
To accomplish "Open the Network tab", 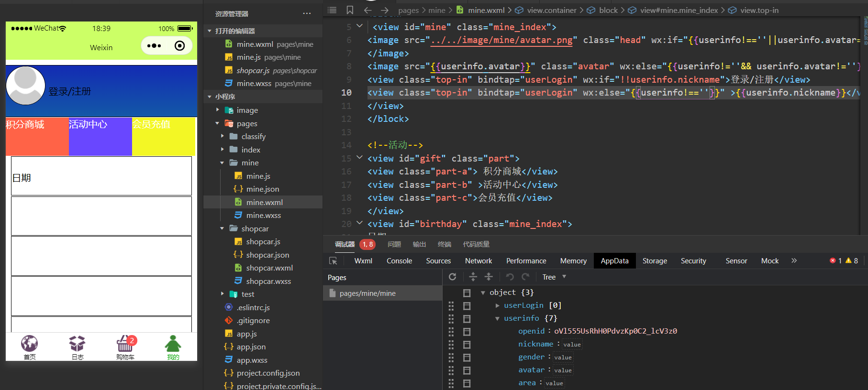I will tap(479, 261).
